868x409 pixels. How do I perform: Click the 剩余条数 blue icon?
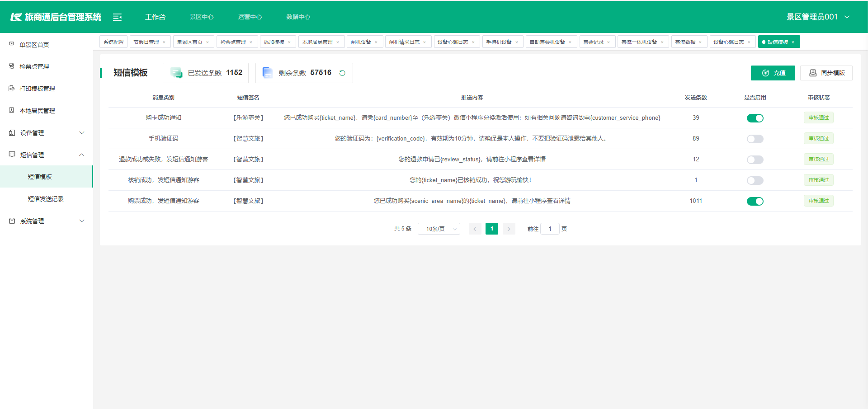click(268, 73)
